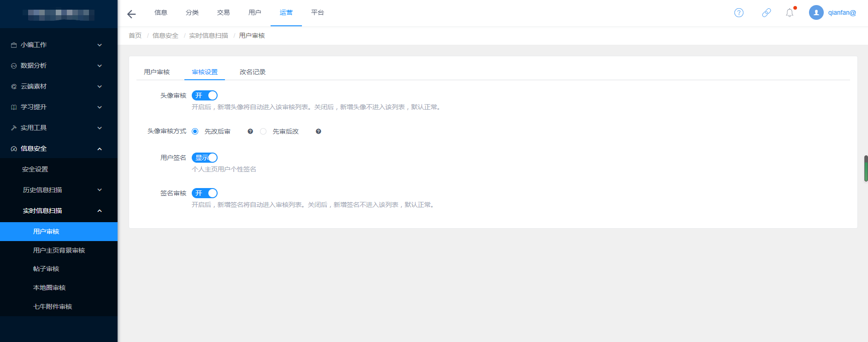
Task: Open 帖子审核 in the sidebar
Action: [x=46, y=269]
